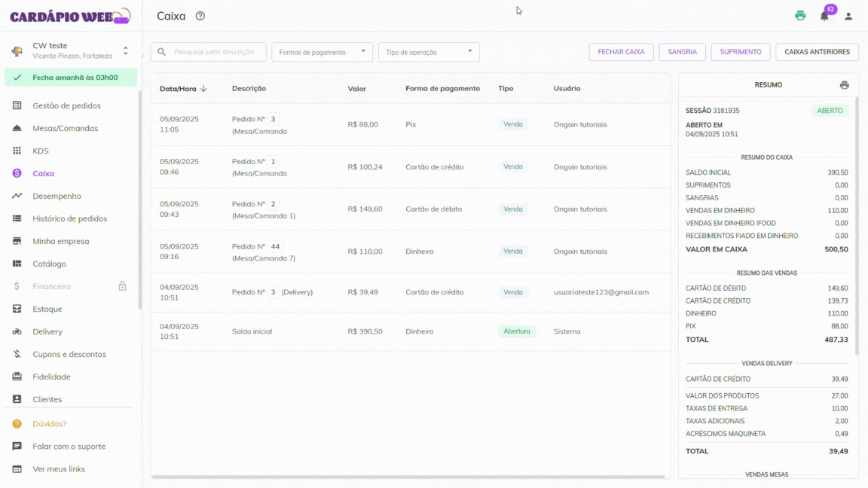This screenshot has height=488, width=868.
Task: Click the horizontal scrollbar below the table
Action: pyautogui.click(x=408, y=477)
